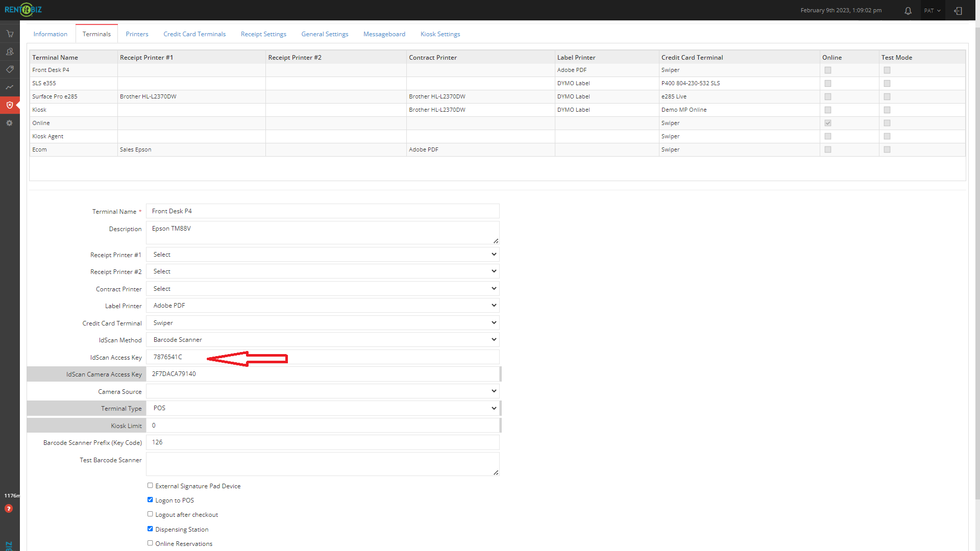Image resolution: width=980 pixels, height=551 pixels.
Task: Click the red help question mark icon
Action: coord(9,509)
